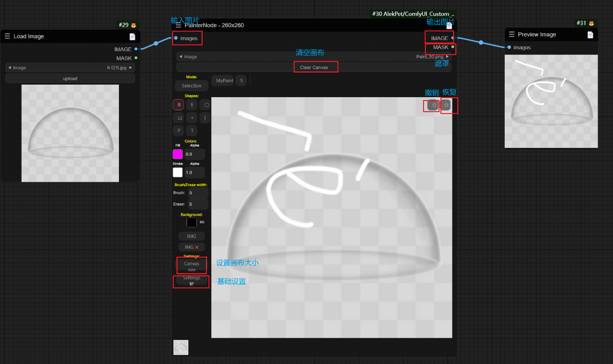Click previous arrow on Load Image selector
This screenshot has height=364, width=613.
point(10,68)
